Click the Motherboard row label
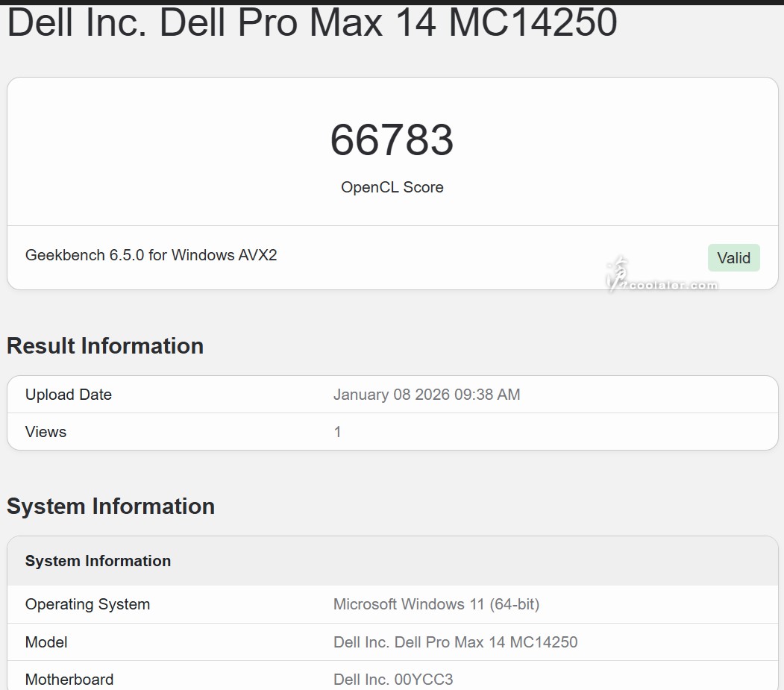 [x=69, y=680]
